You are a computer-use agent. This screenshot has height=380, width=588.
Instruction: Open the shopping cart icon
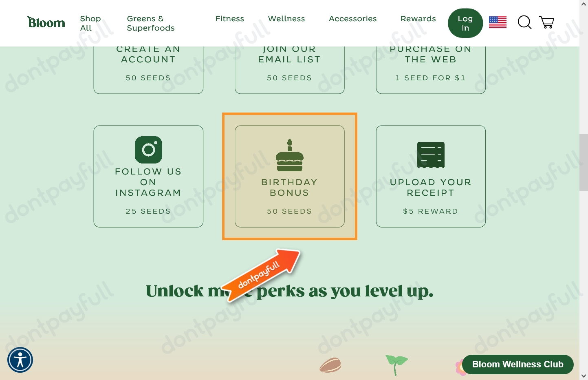[x=546, y=22]
